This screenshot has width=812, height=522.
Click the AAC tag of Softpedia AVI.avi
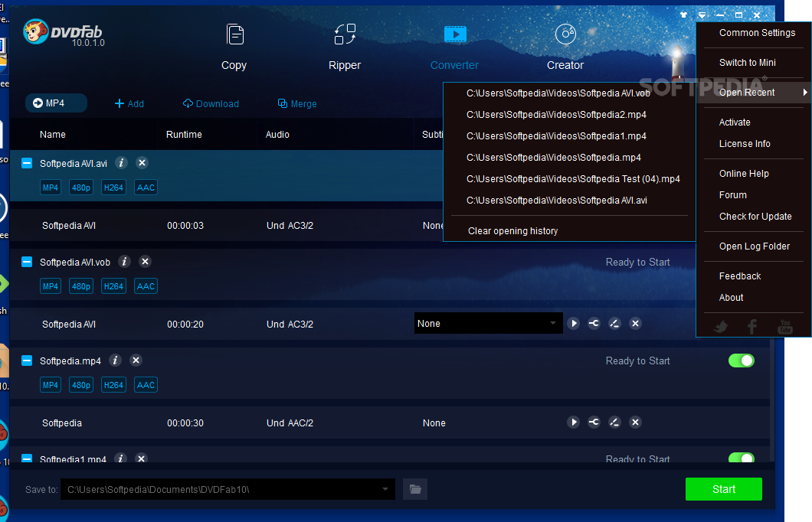click(146, 188)
